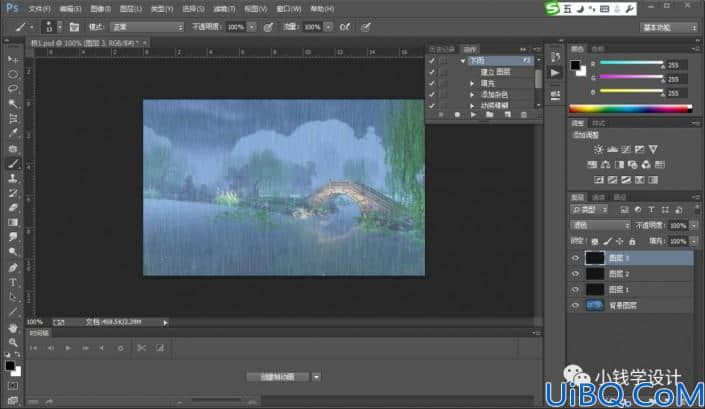Select the Quick Selection tool
Screen dimensions: 705x409
[13, 104]
